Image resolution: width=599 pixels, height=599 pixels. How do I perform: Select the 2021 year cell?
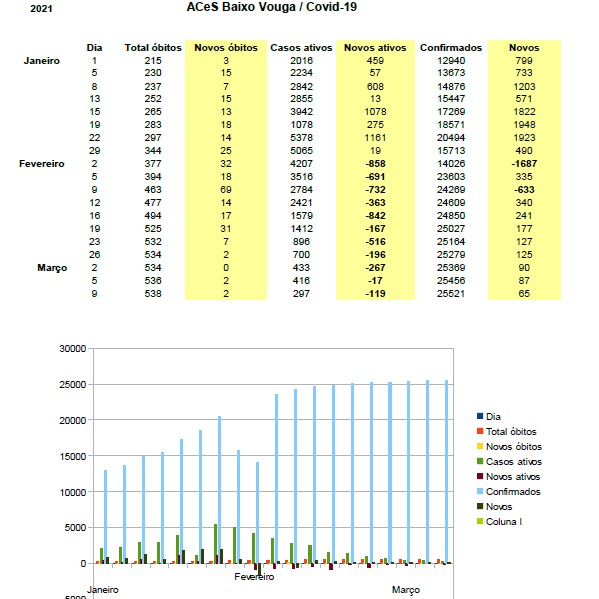(41, 8)
